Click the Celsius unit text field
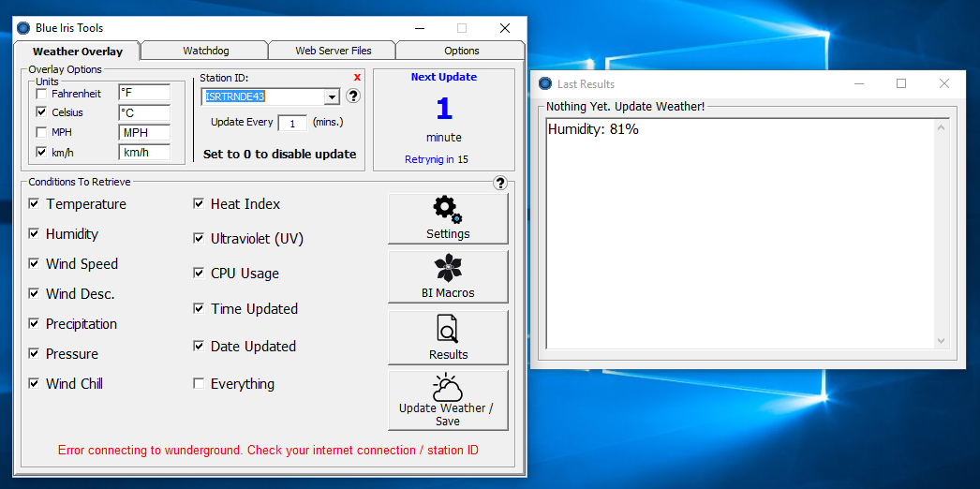 (x=143, y=112)
